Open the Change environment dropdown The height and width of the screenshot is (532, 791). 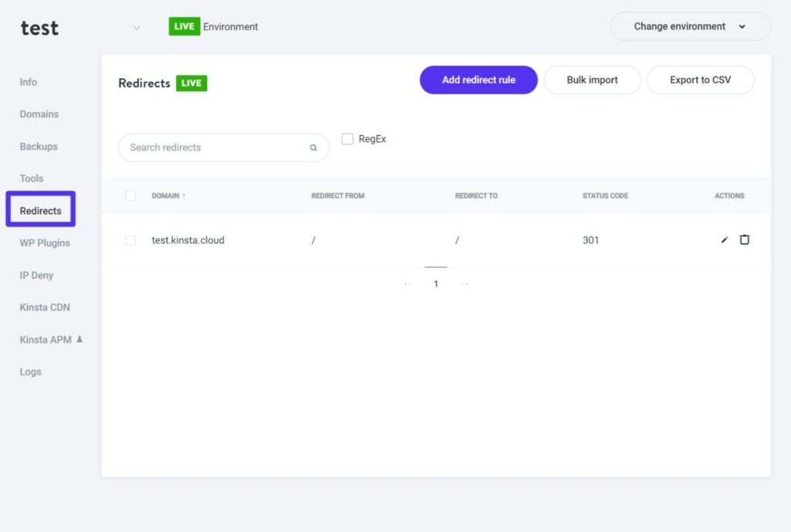[x=689, y=25]
